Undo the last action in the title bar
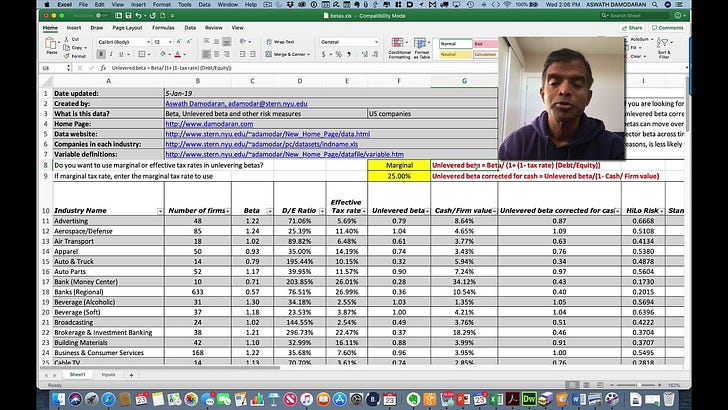The image size is (728, 410). coord(138,15)
